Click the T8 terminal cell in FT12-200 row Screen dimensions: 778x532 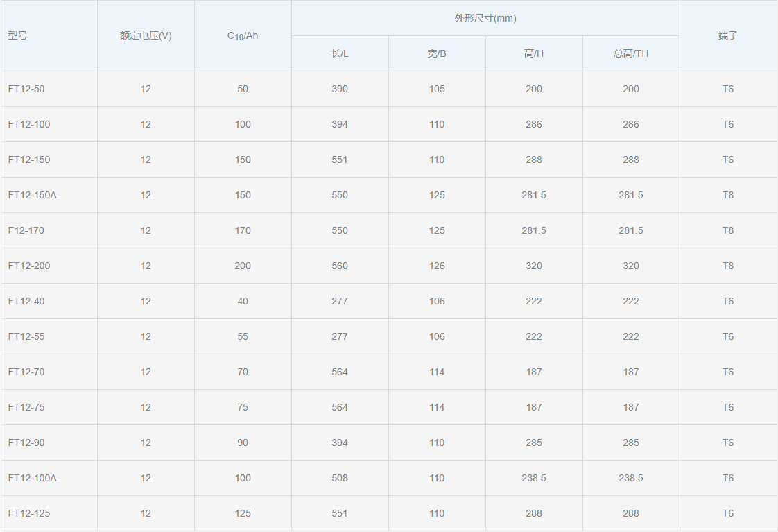click(x=728, y=266)
